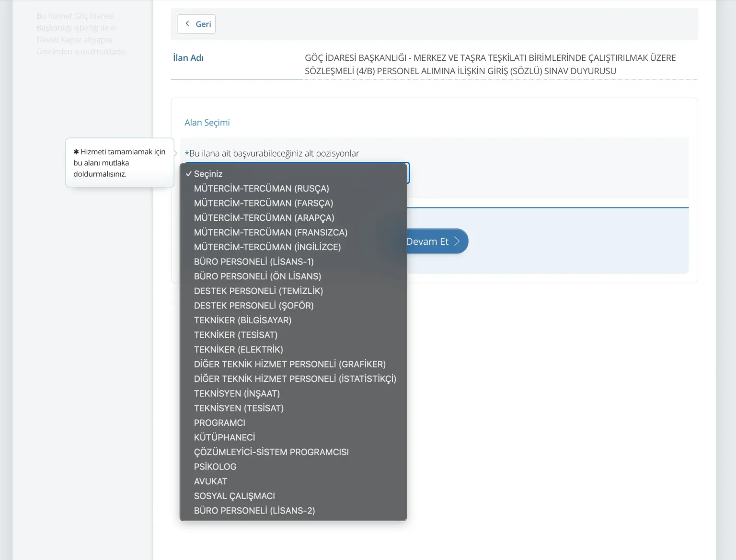
Task: Pick DESTEK PERSONELİ (TEMİZLİK) position
Action: [x=258, y=291]
